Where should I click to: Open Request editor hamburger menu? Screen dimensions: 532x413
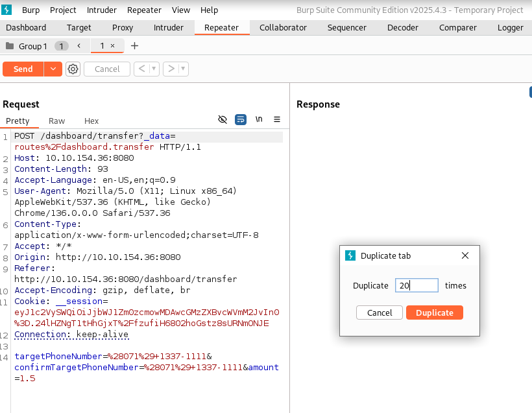(x=277, y=119)
